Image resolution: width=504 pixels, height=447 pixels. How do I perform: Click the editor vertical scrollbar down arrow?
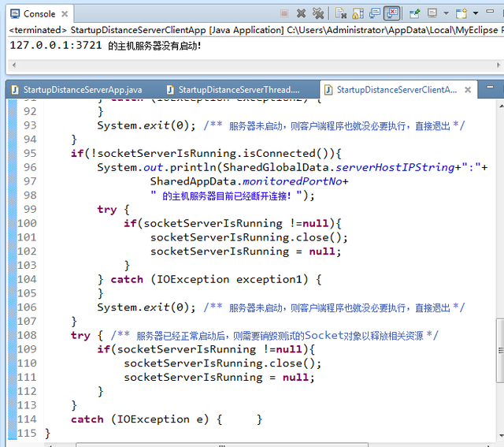(501, 436)
